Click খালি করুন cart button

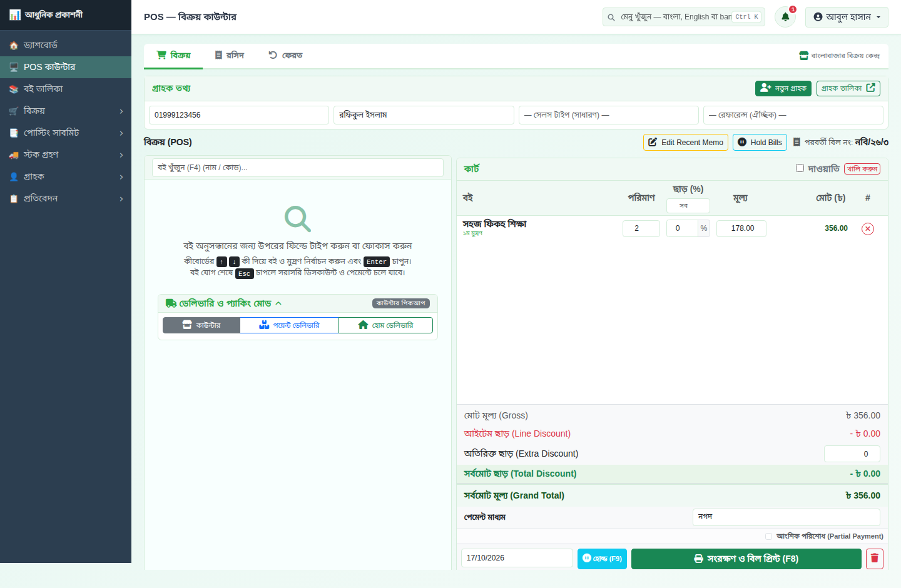(862, 169)
